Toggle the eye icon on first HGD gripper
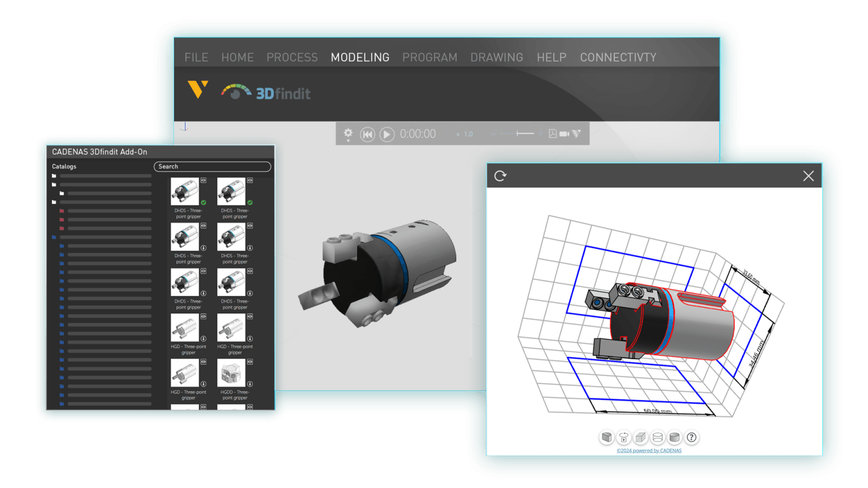 pyautogui.click(x=203, y=317)
